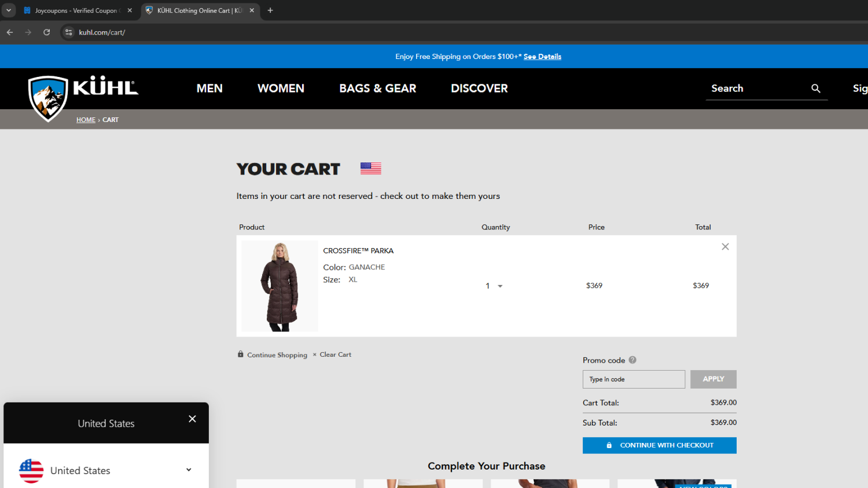Remove Crossfire Parka with the X icon
The image size is (868, 488).
pos(725,247)
